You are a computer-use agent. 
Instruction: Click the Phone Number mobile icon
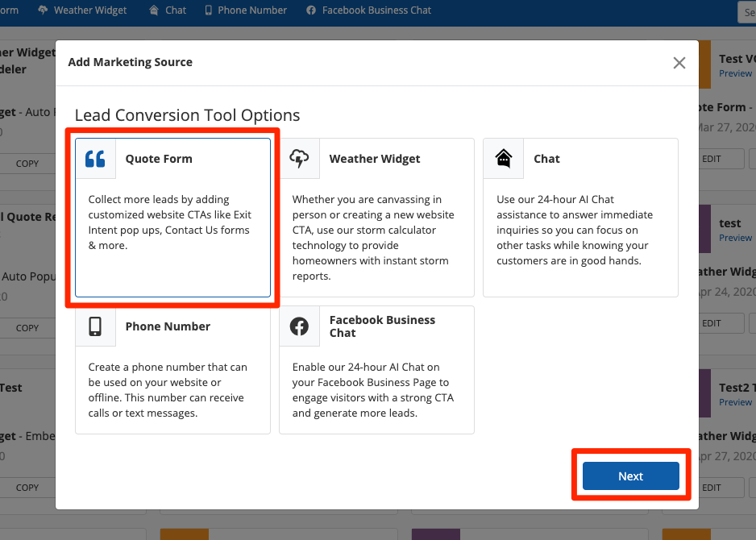point(96,326)
